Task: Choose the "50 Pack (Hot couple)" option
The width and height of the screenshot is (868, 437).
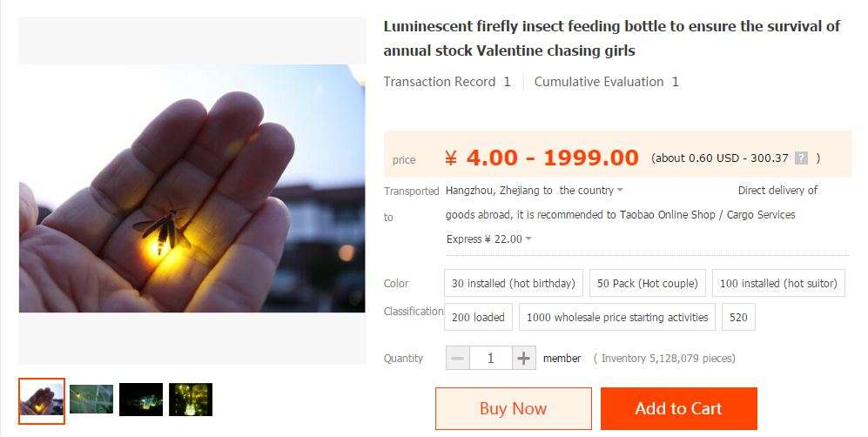Action: [x=648, y=283]
